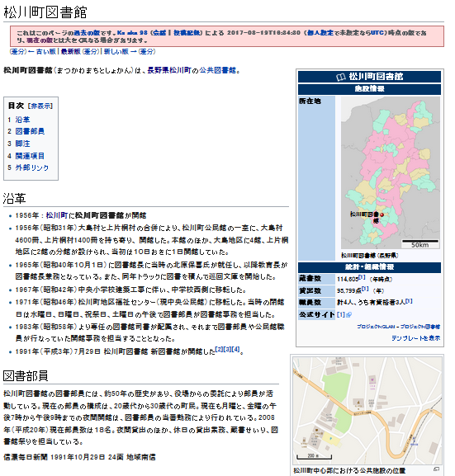Open 古い版 older revision link
The width and height of the screenshot is (455, 476).
[x=46, y=52]
